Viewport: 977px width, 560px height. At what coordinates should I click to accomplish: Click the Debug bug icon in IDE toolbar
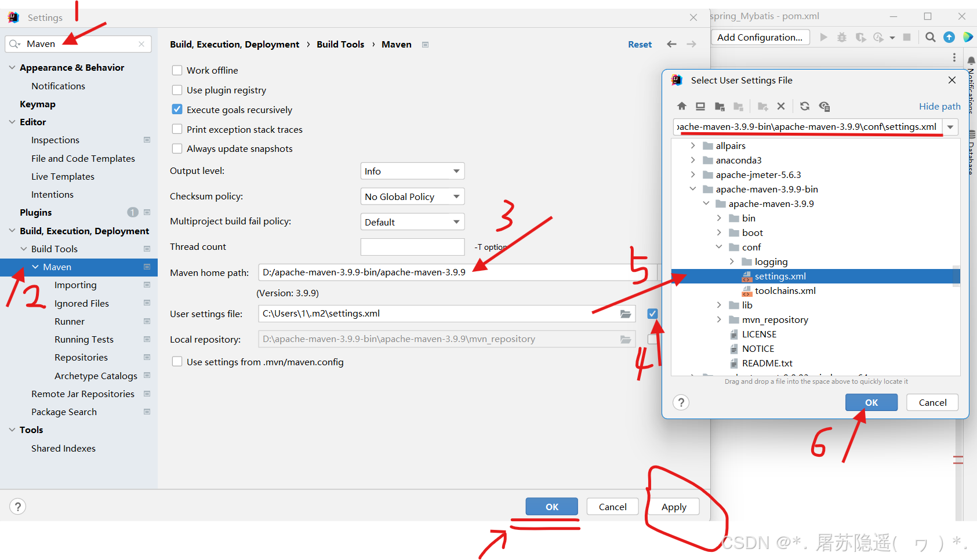[842, 37]
